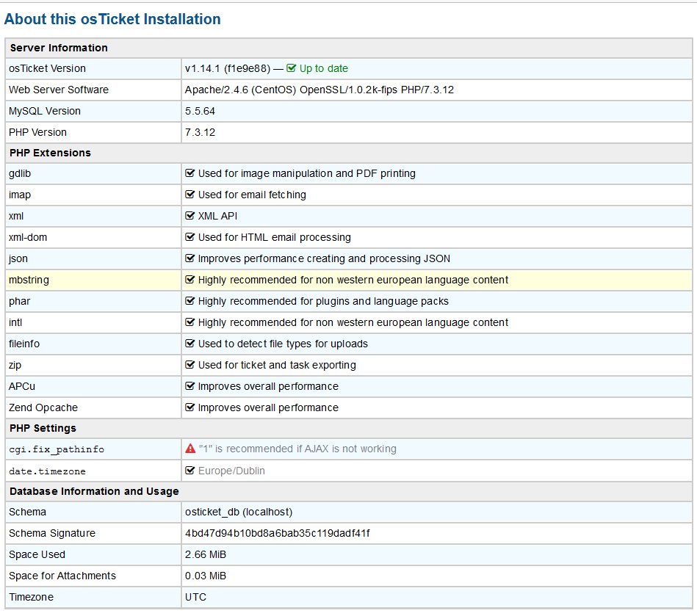This screenshot has height=616, width=697.
Task: Click the check icon in the fileinfo row
Action: [x=189, y=344]
